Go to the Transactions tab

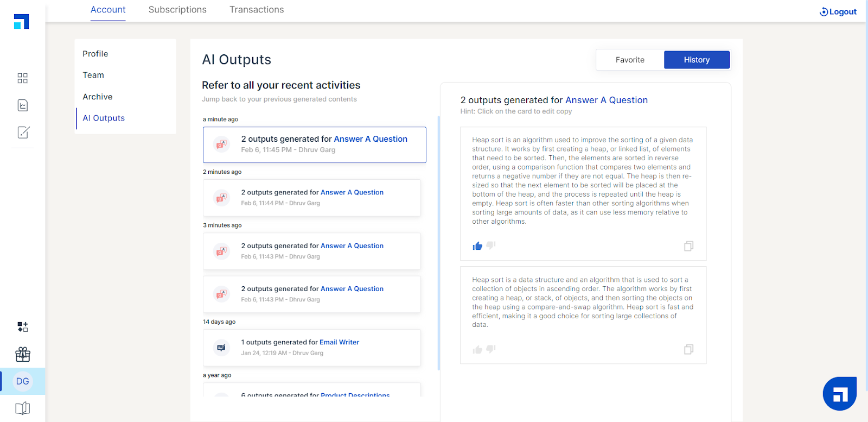click(x=257, y=10)
